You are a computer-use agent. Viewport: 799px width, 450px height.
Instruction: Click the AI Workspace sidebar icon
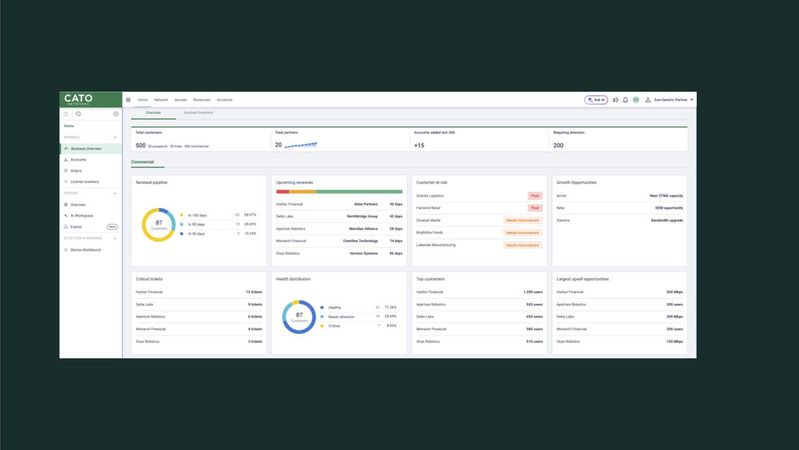pos(66,216)
